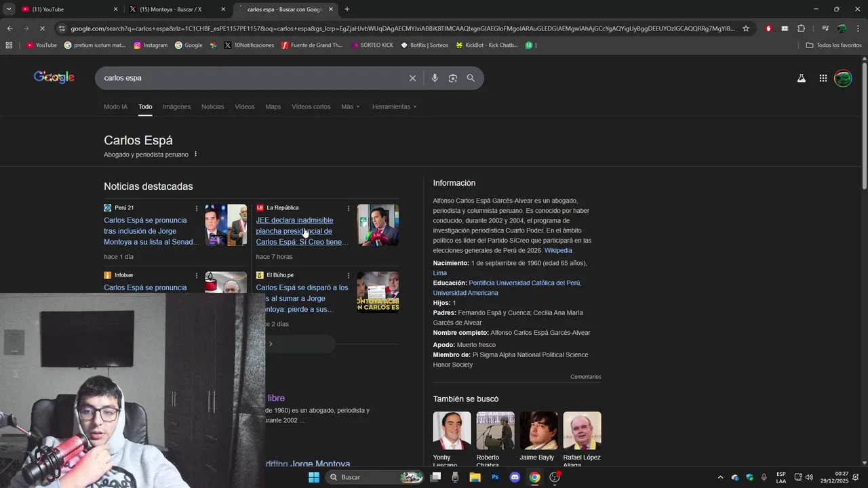Open Jaime Bayly thumbnail
868x488 pixels.
pyautogui.click(x=538, y=430)
